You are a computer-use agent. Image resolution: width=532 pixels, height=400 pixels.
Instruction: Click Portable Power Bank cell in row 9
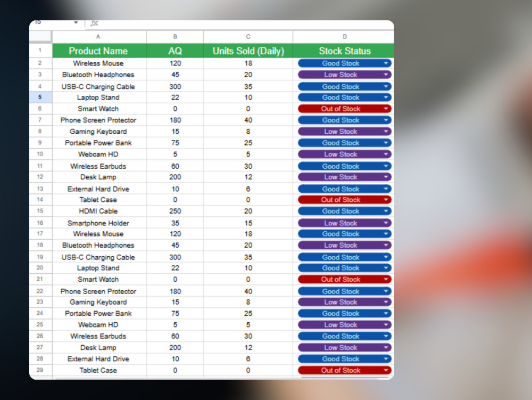click(99, 143)
